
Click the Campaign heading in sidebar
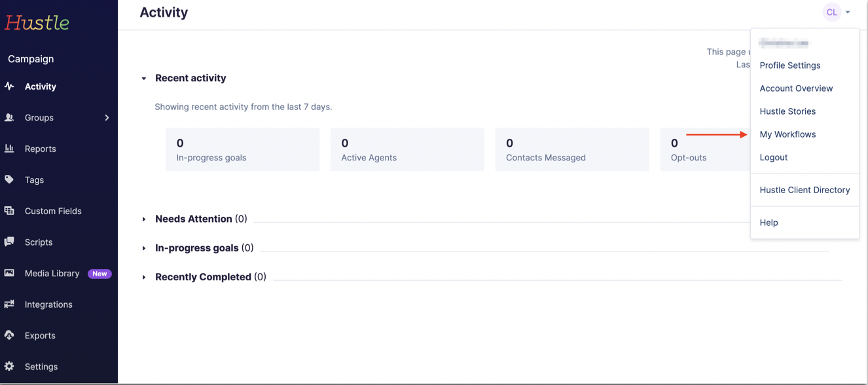coord(31,59)
